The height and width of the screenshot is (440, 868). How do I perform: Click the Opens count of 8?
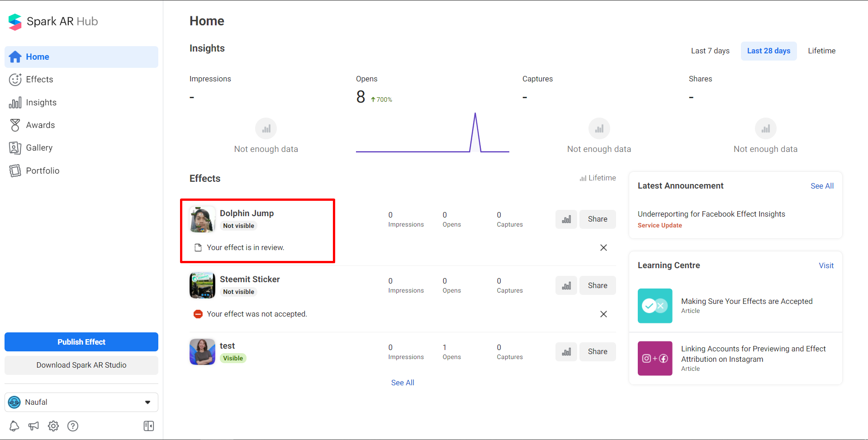360,97
